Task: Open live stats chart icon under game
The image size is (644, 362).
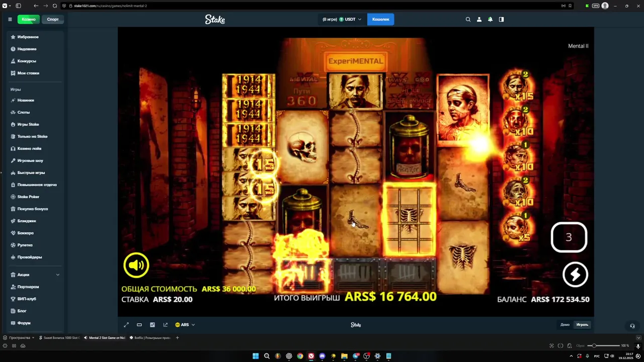Action: point(152,325)
